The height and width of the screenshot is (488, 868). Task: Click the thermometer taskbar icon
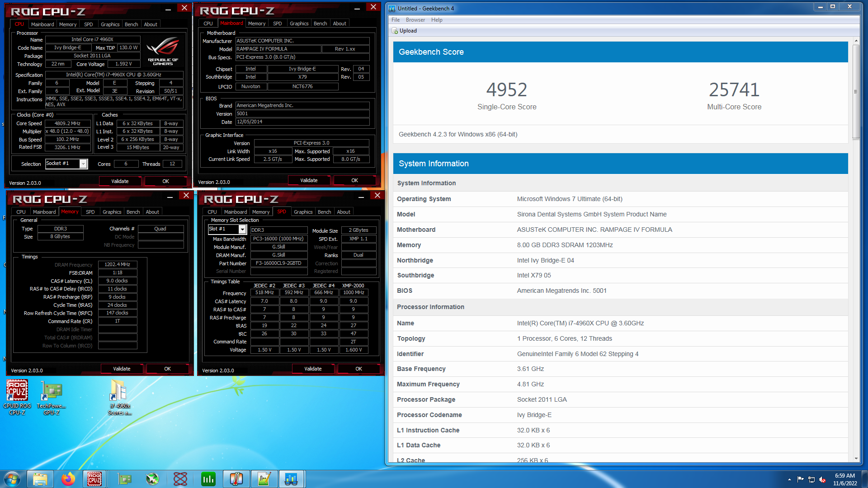pyautogui.click(x=236, y=479)
